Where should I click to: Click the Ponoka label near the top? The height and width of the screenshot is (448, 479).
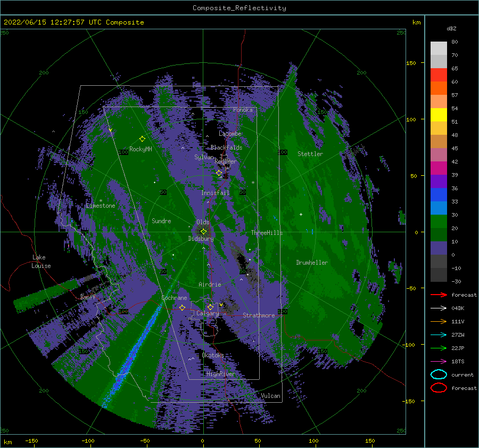point(243,110)
